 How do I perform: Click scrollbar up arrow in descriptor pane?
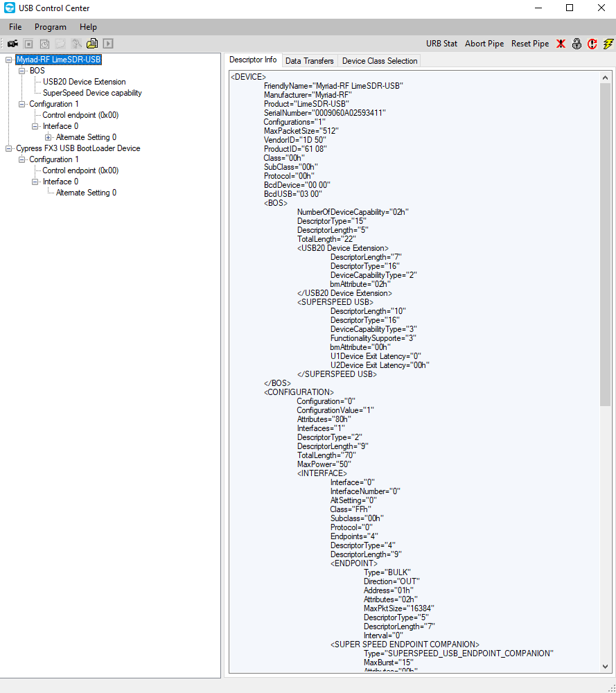coord(605,78)
